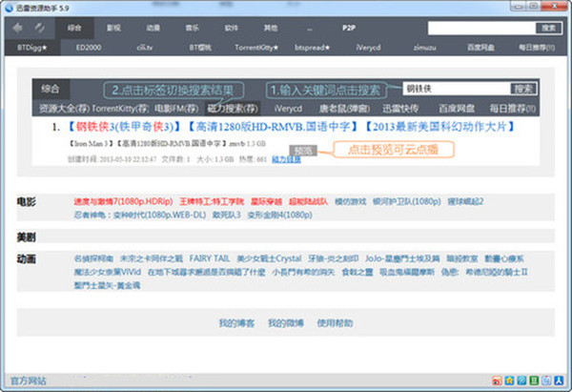This screenshot has height=392, width=572.
Task: Open the 食戟之靈 anime link
Action: 357,272
